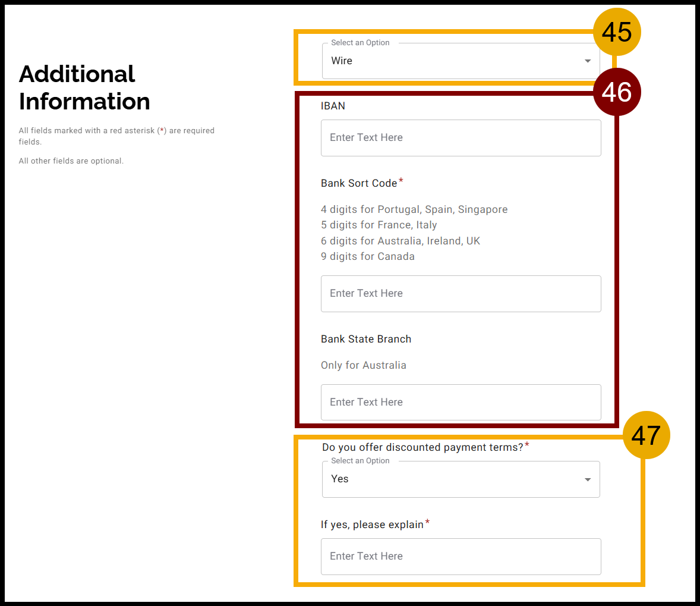Image resolution: width=700 pixels, height=606 pixels.
Task: Open the payment method dropdown showing Wire
Action: 461,60
